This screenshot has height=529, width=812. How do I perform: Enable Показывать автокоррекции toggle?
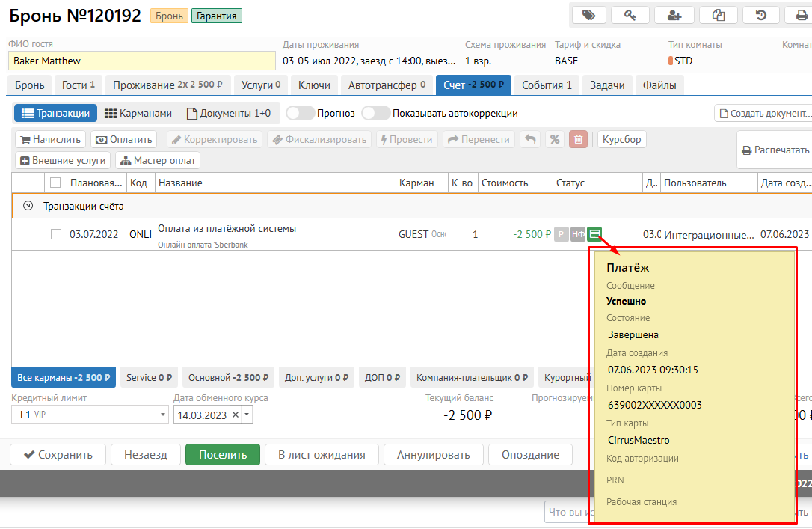click(375, 114)
